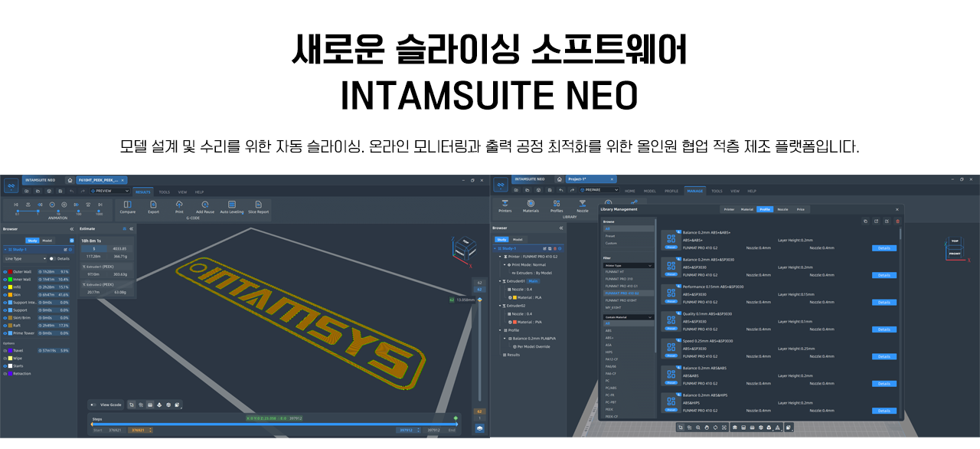The height and width of the screenshot is (449, 980).
Task: Switch to the RESULTS ribbon tab
Action: coord(142,192)
